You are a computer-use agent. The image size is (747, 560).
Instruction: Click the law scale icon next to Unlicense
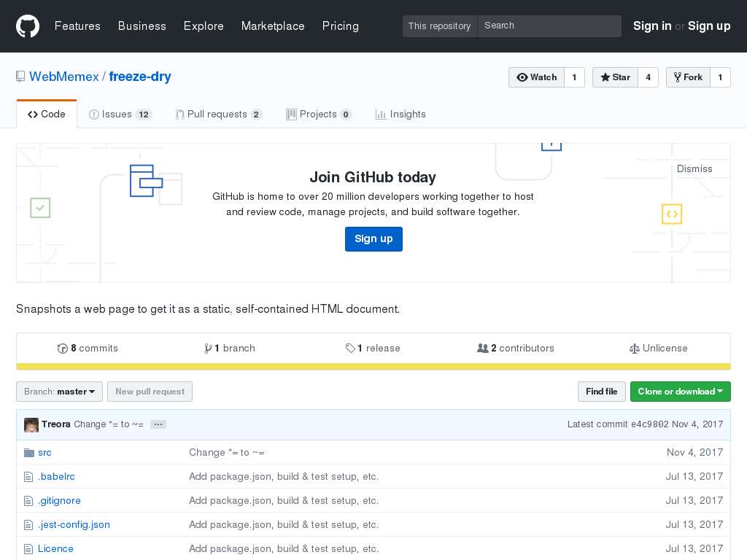(x=634, y=349)
